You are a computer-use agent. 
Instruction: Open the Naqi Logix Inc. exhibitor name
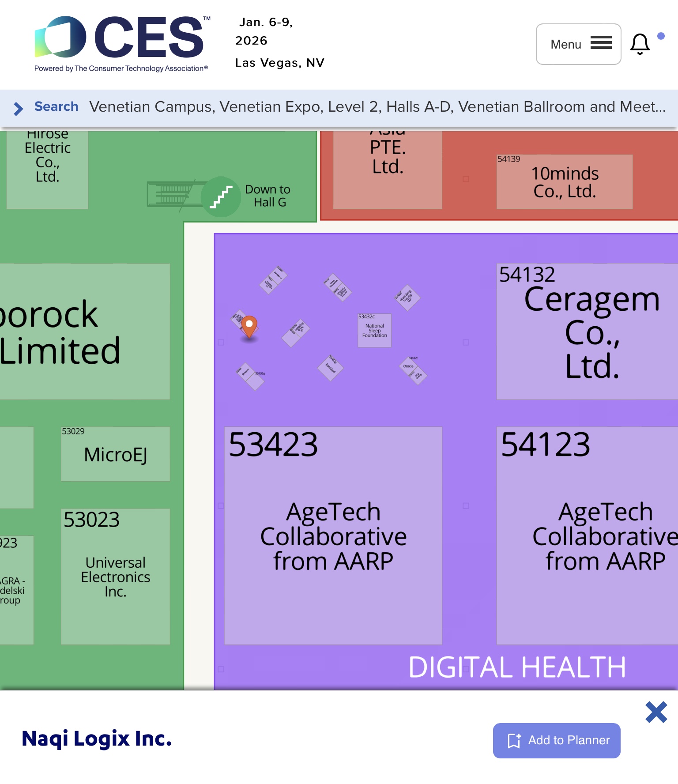pyautogui.click(x=97, y=739)
